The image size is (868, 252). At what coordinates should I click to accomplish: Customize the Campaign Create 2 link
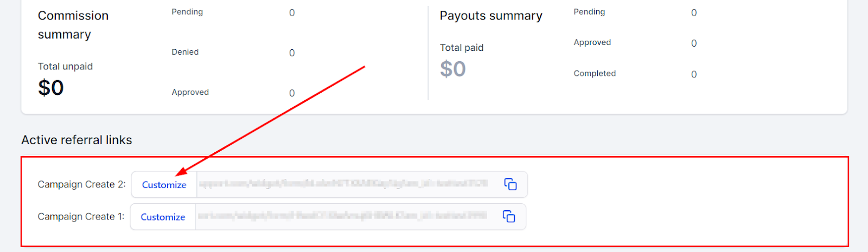click(x=164, y=185)
